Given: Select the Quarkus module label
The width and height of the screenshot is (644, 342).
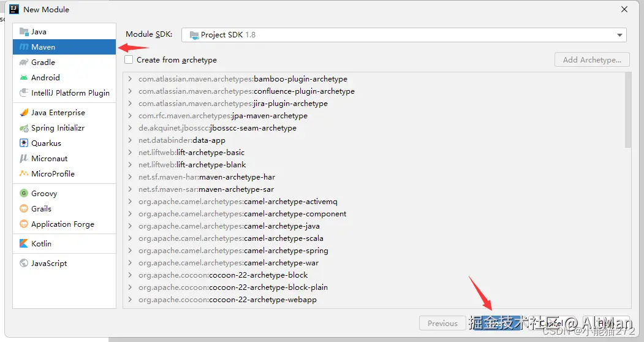Looking at the screenshot, I should (x=46, y=143).
